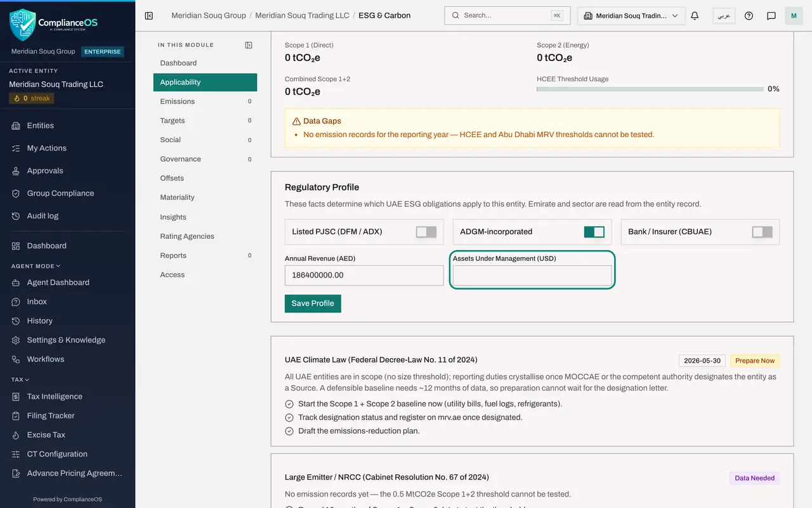Collapse the Agent Mode section
Image resolution: width=812 pixels, height=508 pixels.
(36, 266)
